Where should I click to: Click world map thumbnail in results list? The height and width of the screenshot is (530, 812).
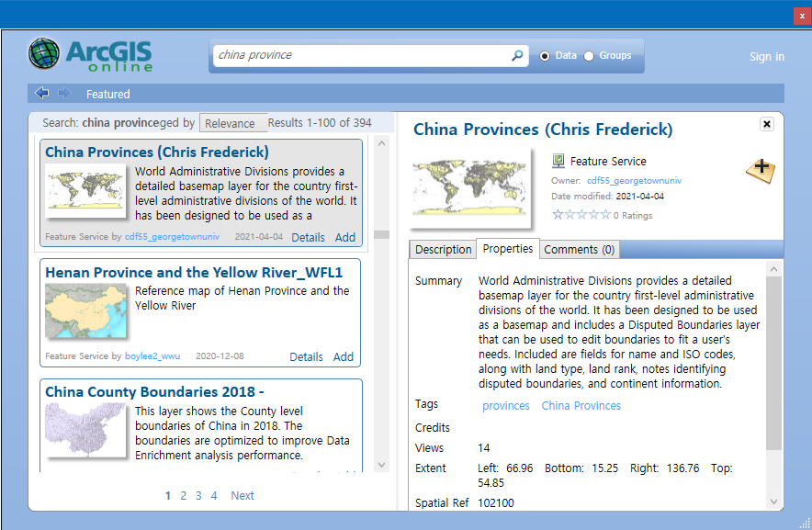click(85, 191)
